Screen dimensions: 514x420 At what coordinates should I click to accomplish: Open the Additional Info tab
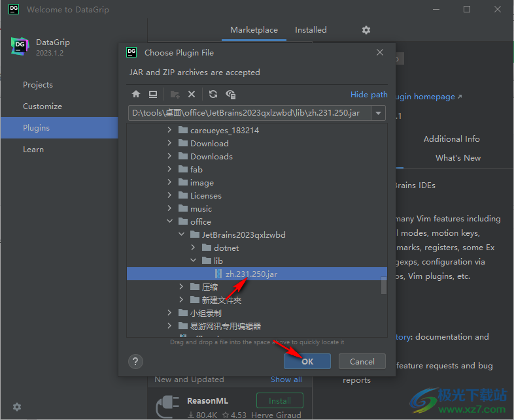[451, 139]
